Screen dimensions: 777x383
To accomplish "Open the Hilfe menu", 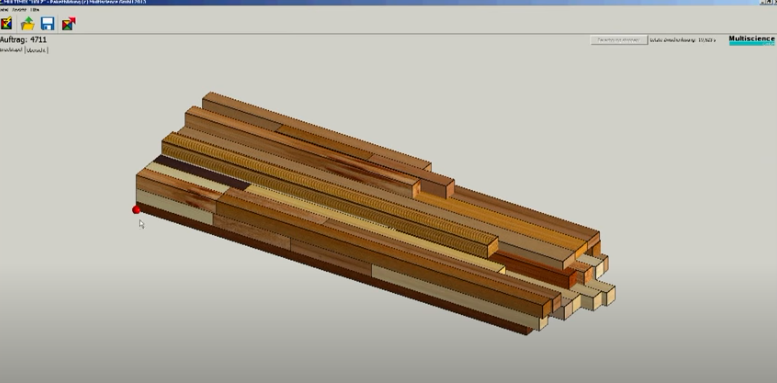I will tap(35, 9).
